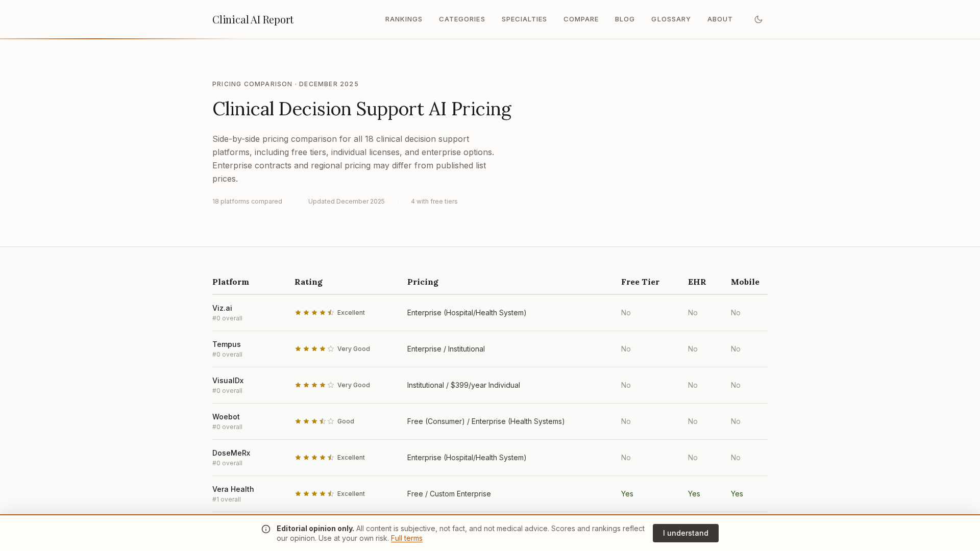
Task: Open the Compare page
Action: pyautogui.click(x=581, y=19)
